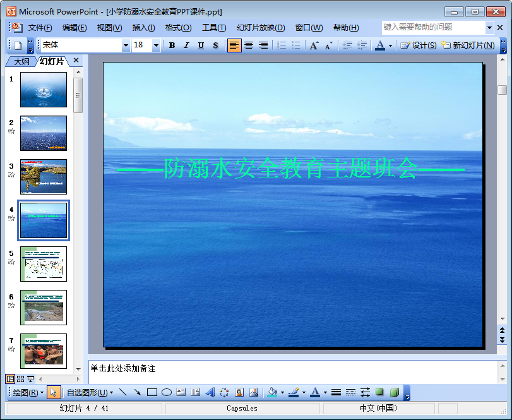Open 编辑(E) menu
Screen dimensions: 512x420
tap(74, 28)
